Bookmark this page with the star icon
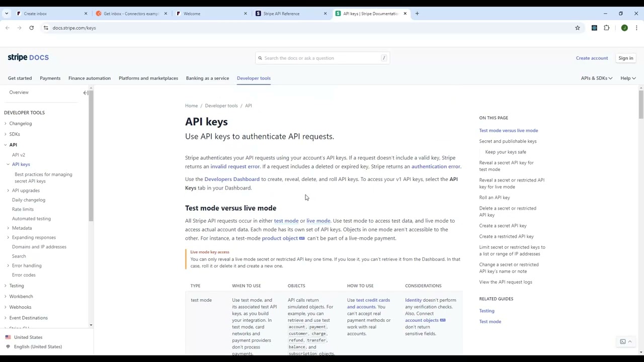This screenshot has width=644, height=362. coord(578,28)
